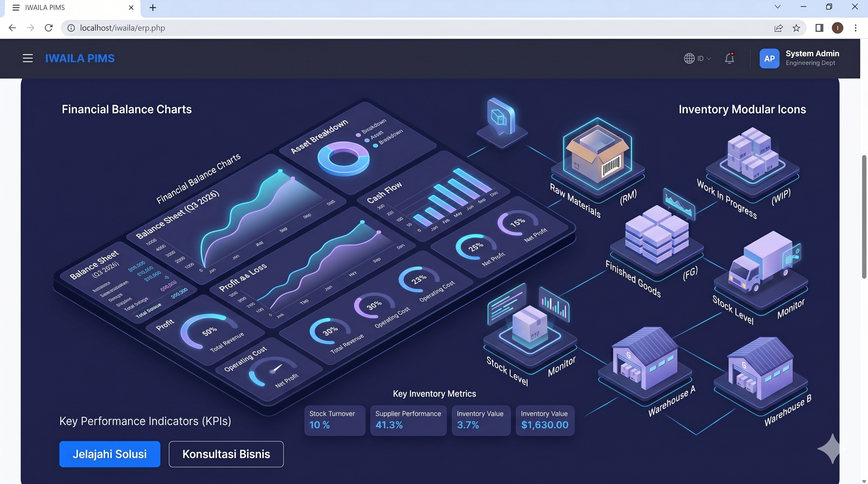
Task: Click the Inventory Value 3.7% metric
Action: (481, 420)
